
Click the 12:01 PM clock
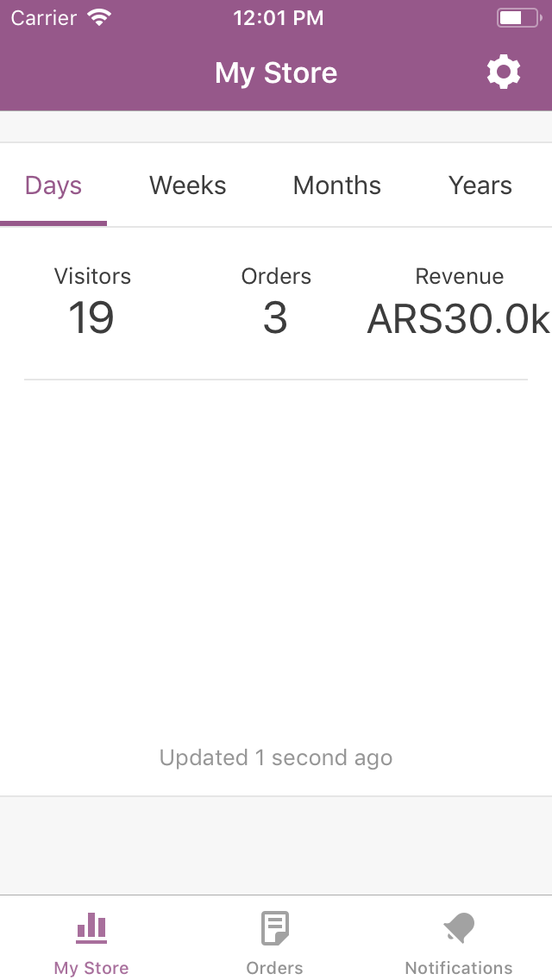coord(279,17)
